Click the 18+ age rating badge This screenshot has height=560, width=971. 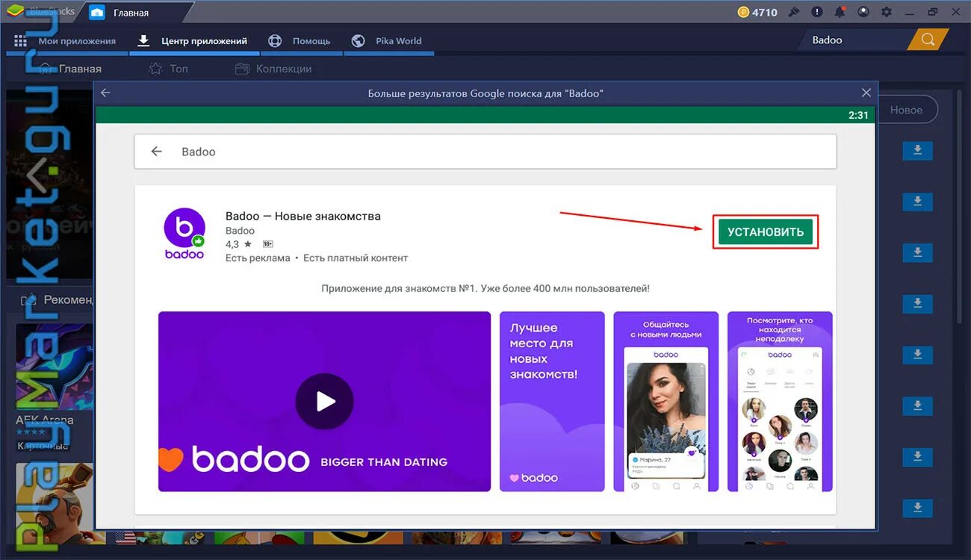[x=267, y=244]
